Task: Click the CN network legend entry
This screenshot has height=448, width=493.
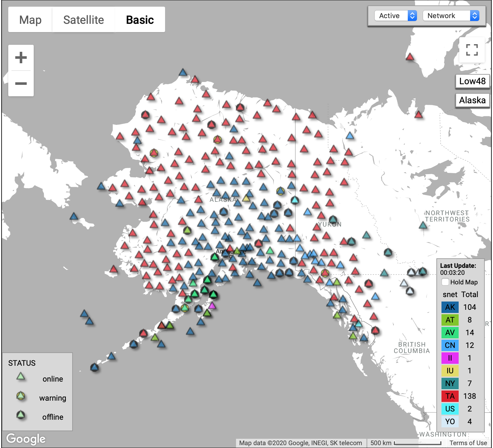Action: tap(450, 345)
